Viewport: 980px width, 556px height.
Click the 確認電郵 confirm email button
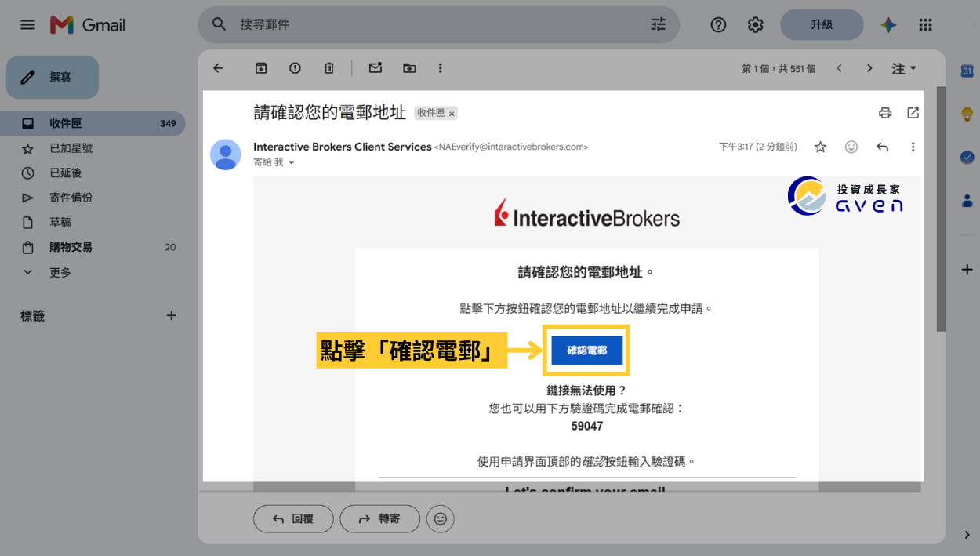(x=587, y=351)
